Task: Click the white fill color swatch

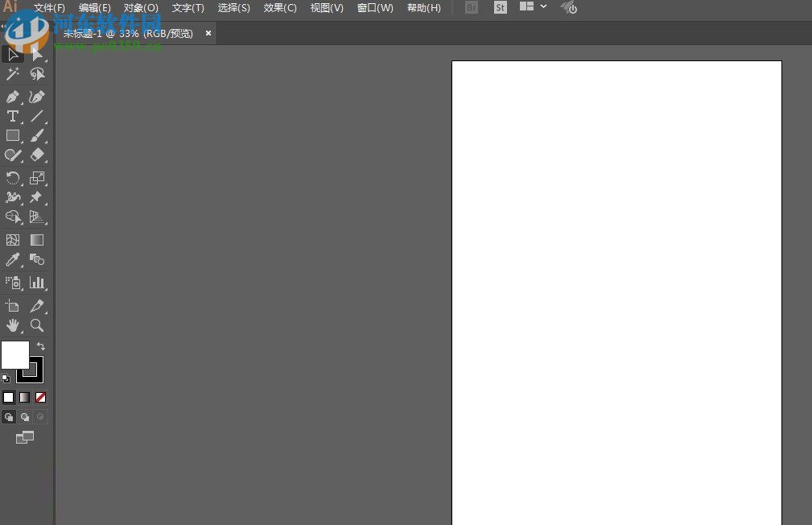Action: tap(14, 354)
